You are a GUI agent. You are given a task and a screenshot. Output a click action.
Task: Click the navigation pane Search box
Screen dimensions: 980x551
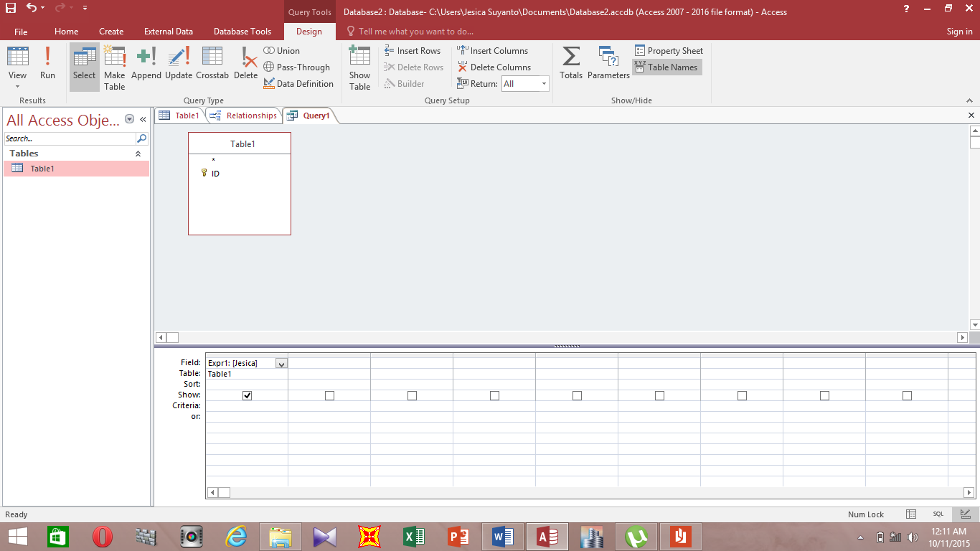[70, 138]
